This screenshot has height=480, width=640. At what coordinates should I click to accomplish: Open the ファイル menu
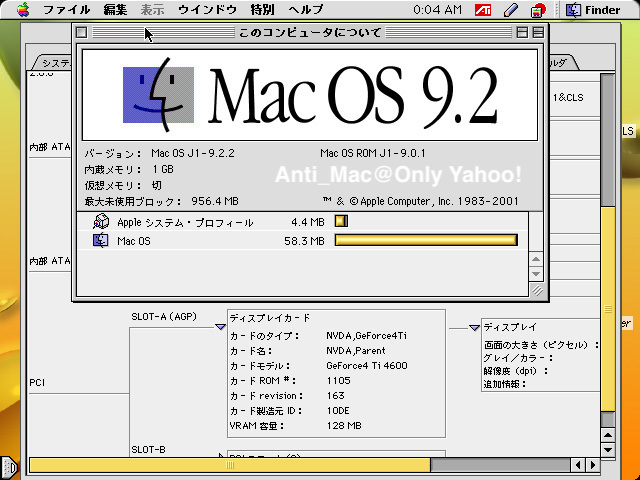[67, 9]
